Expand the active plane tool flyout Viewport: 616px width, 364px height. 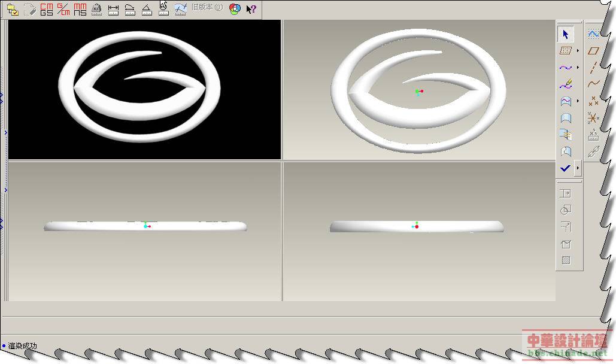pos(578,51)
